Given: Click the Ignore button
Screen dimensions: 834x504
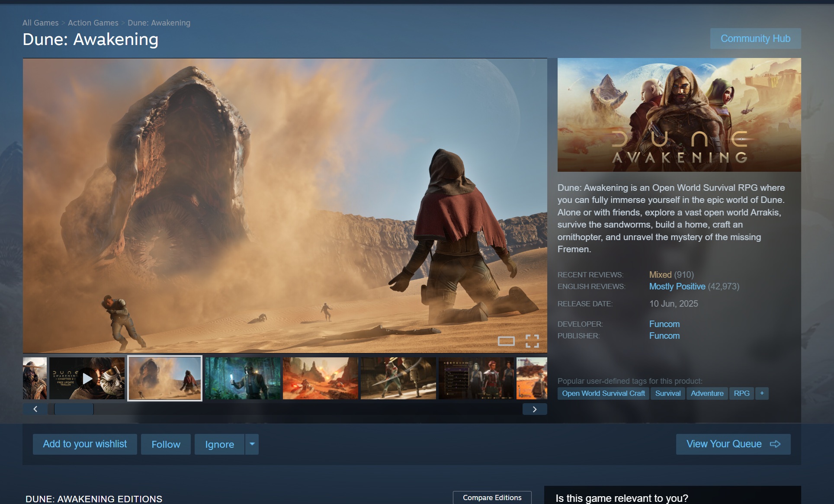Looking at the screenshot, I should coord(219,444).
